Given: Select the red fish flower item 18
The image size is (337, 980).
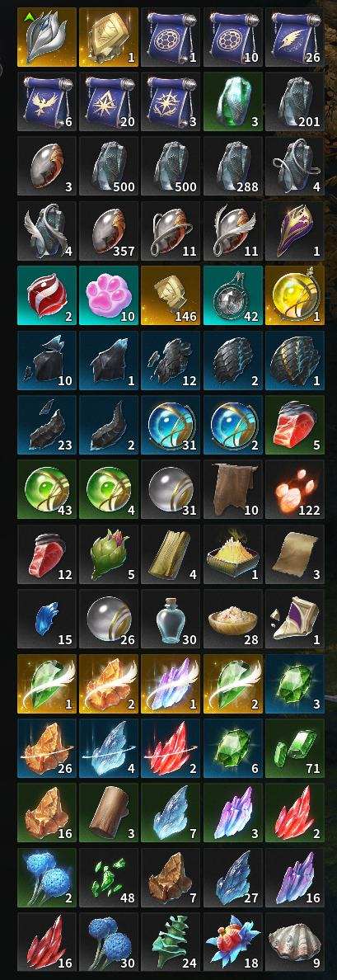Looking at the screenshot, I should pos(232,943).
